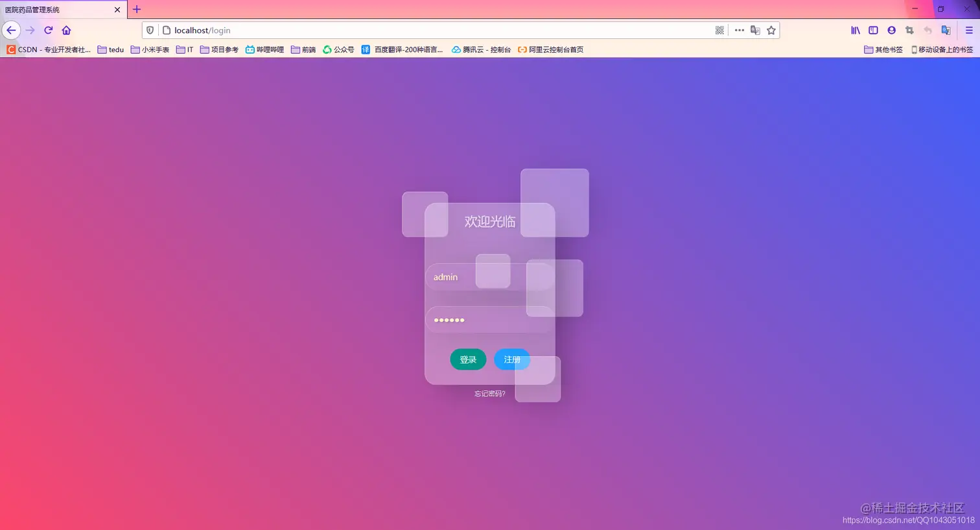
Task: Click the admin username field
Action: coord(489,277)
